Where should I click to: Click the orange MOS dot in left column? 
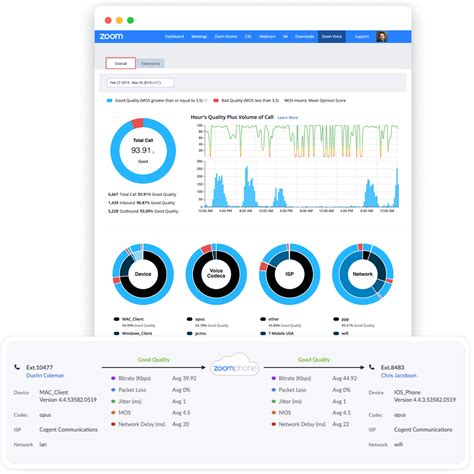point(113,413)
